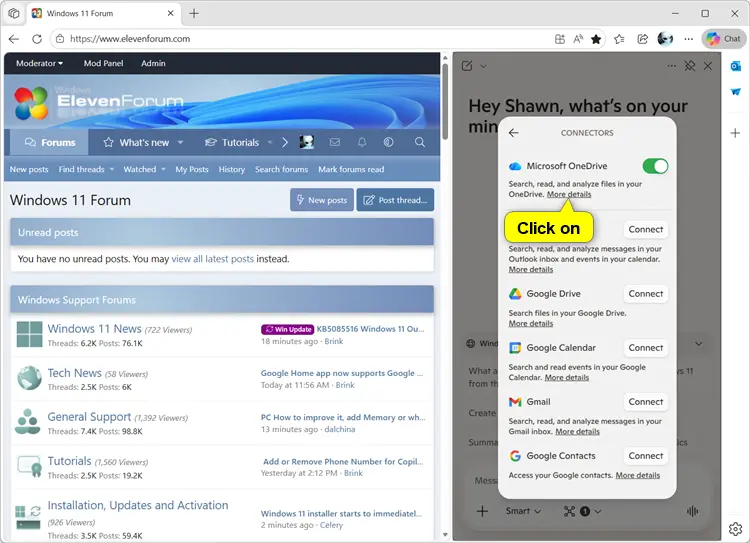Image resolution: width=750 pixels, height=543 pixels.
Task: Open Copilot pane more options ellipsis
Action: [672, 66]
